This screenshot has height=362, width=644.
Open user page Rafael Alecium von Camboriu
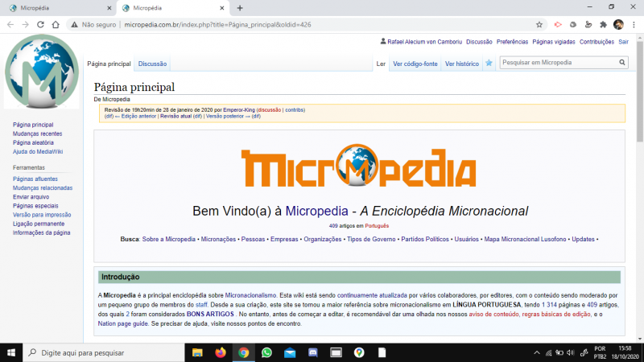click(x=425, y=42)
